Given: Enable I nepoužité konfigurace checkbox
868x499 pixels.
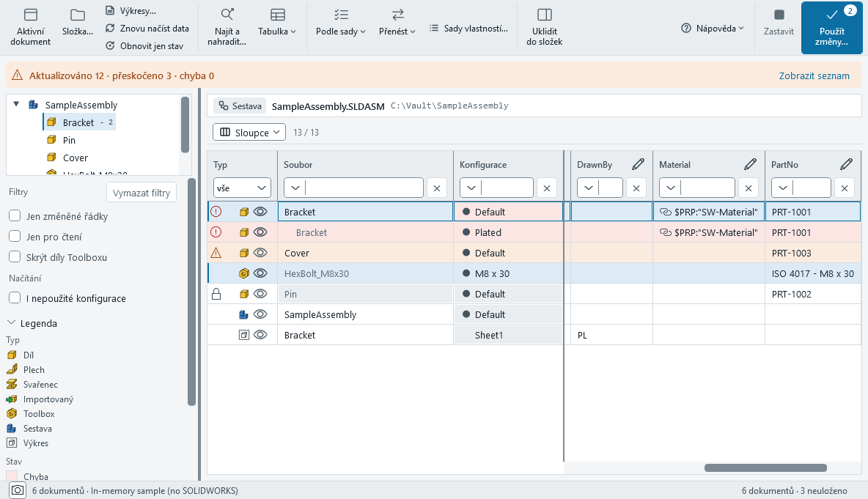Looking at the screenshot, I should click(15, 297).
